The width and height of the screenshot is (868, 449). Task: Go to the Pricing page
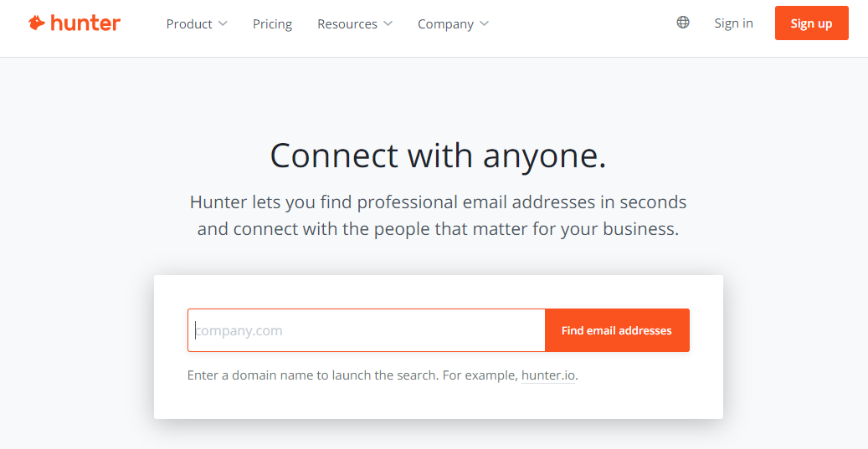pos(272,23)
